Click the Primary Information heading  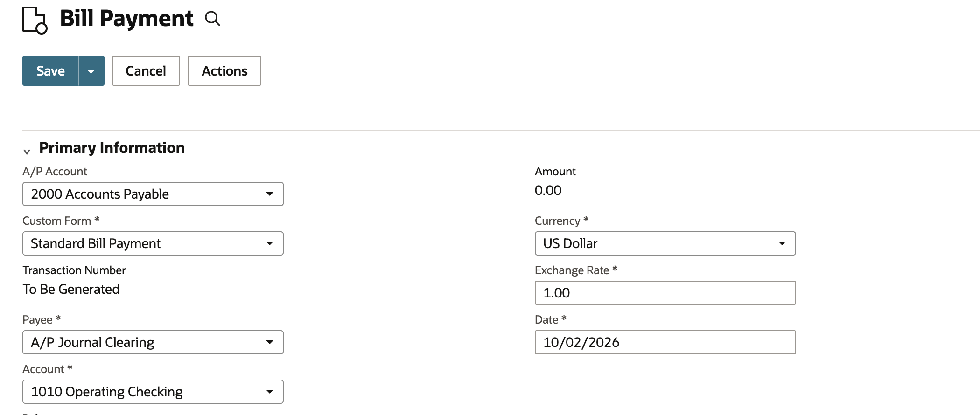pos(112,148)
